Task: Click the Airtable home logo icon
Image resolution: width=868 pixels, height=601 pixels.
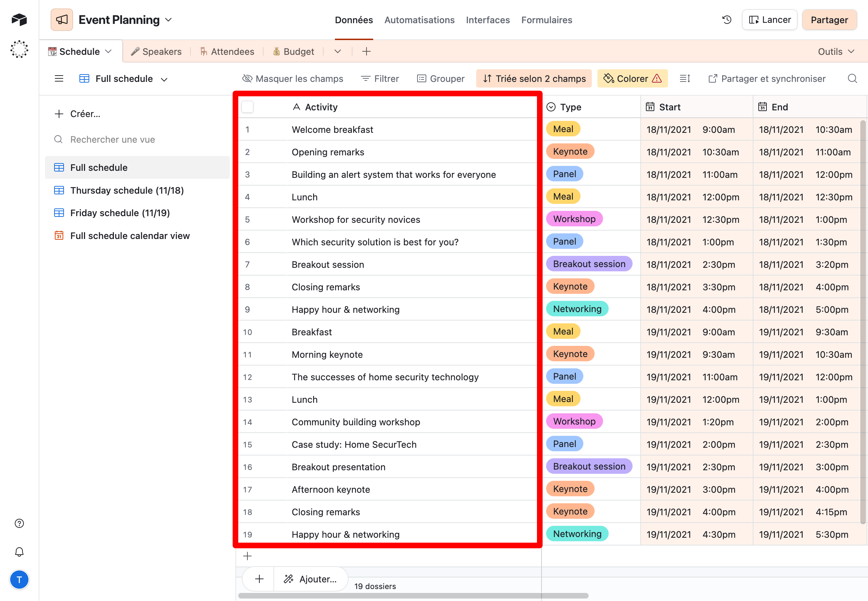Action: (x=19, y=20)
